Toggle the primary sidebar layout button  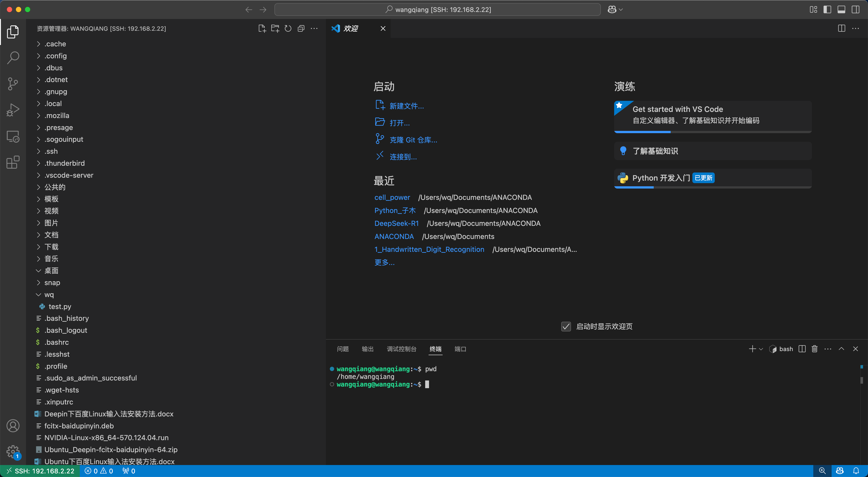pyautogui.click(x=827, y=9)
